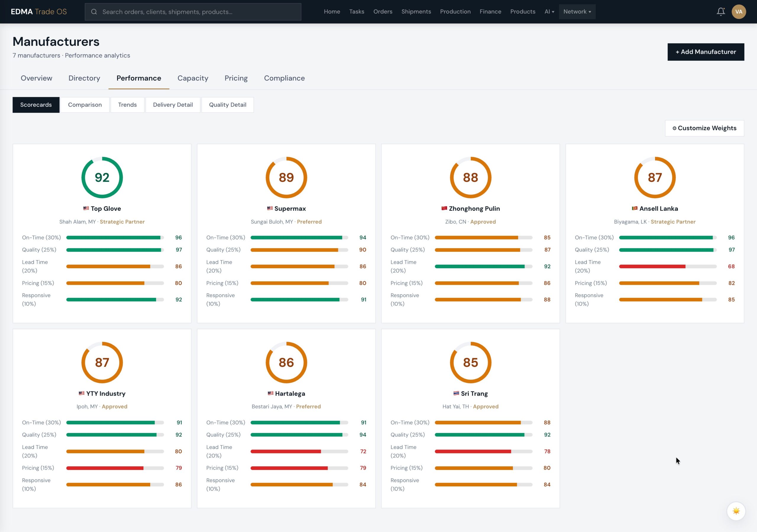757x532 pixels.
Task: Click the Supermax score ring 89
Action: pos(286,177)
